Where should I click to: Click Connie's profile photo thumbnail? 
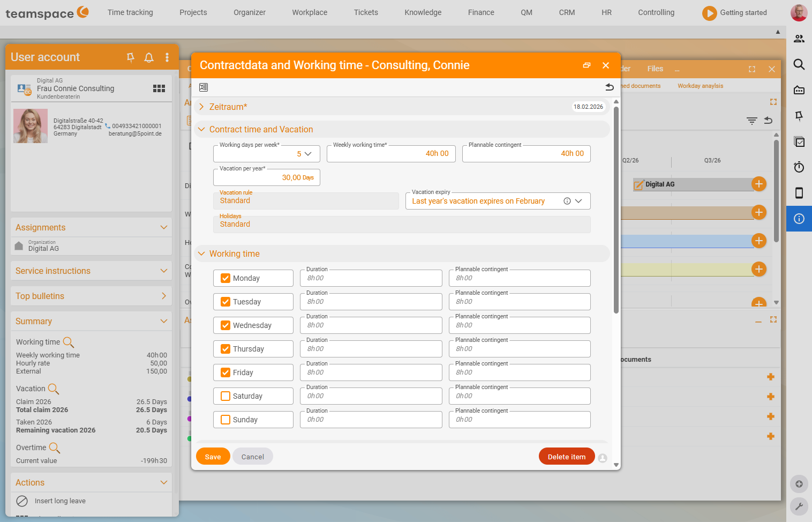(x=31, y=126)
